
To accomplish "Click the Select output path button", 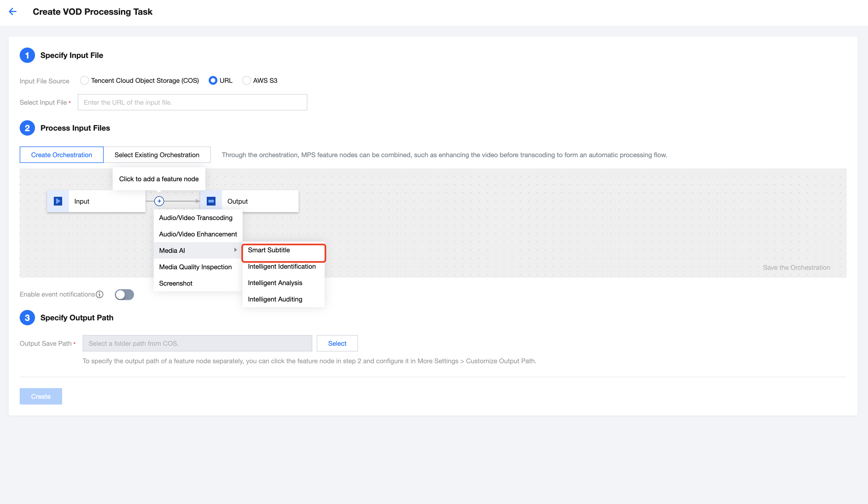I will [337, 343].
